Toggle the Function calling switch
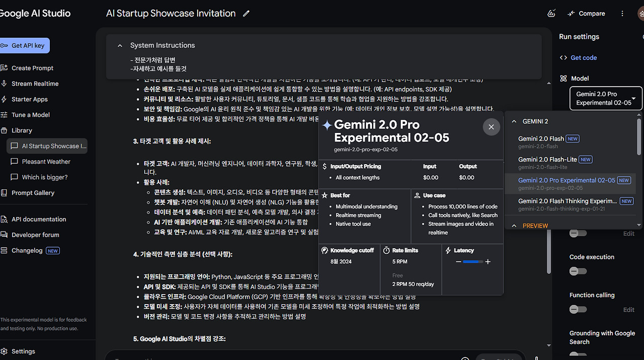The width and height of the screenshot is (644, 360). (x=578, y=310)
